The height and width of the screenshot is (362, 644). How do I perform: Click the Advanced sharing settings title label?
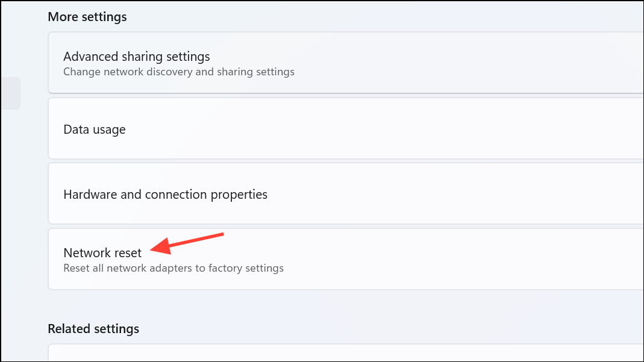(137, 56)
